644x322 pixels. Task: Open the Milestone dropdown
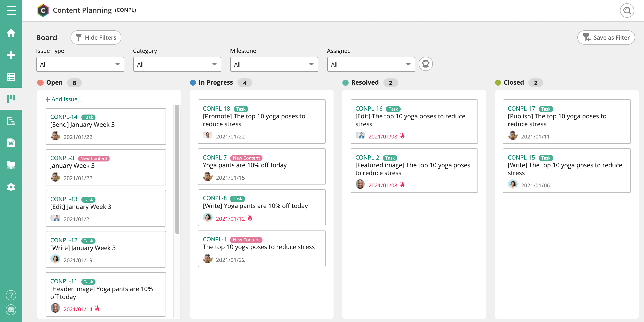(x=274, y=64)
